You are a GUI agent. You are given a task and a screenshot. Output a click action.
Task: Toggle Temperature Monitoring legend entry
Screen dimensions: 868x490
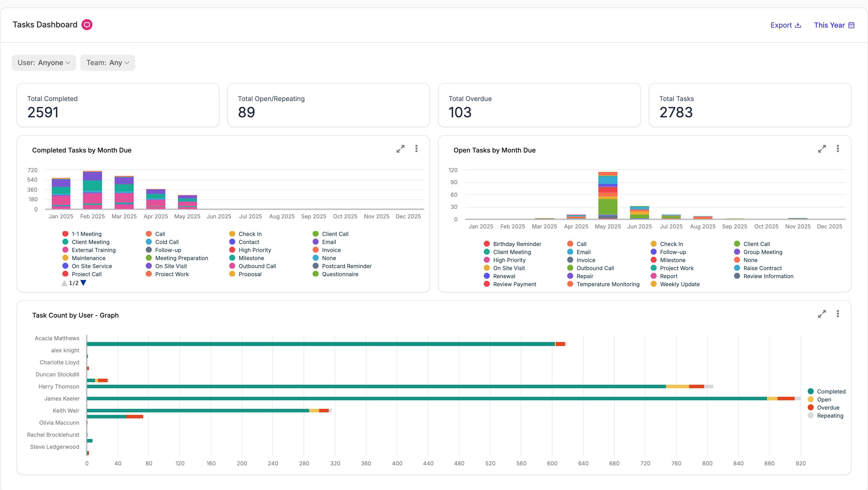click(603, 284)
